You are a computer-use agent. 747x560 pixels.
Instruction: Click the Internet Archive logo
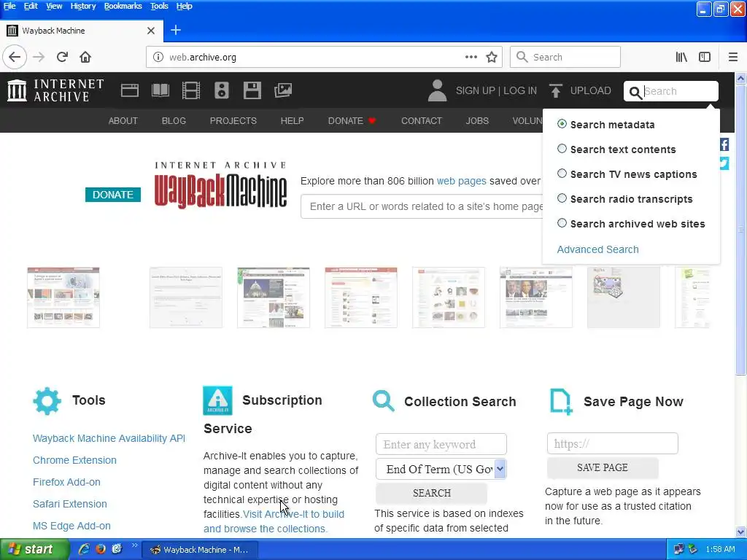tap(55, 90)
